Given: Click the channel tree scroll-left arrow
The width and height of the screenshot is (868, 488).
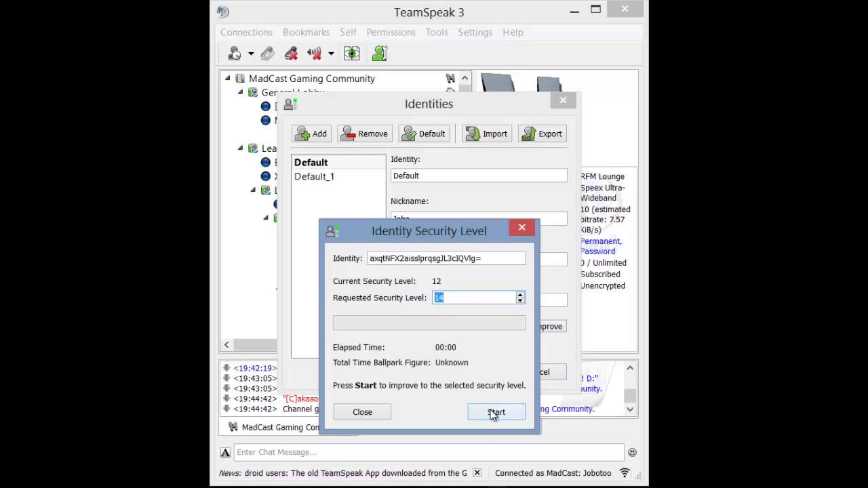Looking at the screenshot, I should click(226, 345).
